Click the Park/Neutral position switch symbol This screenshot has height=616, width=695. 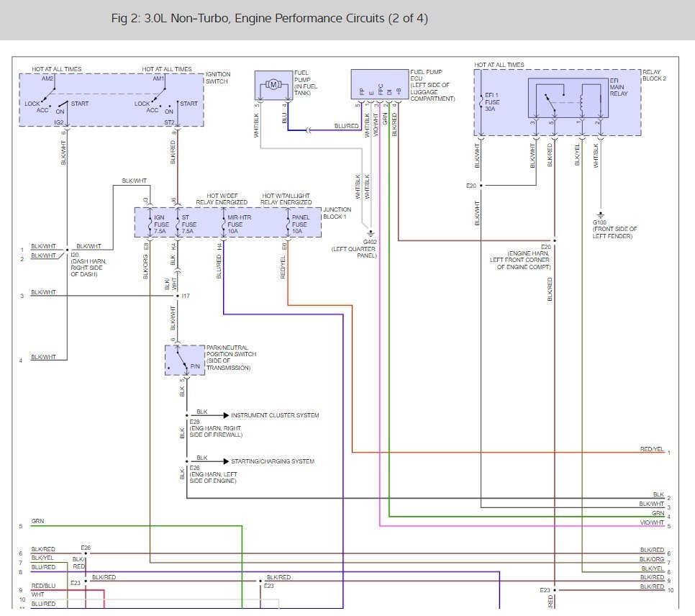tap(185, 360)
